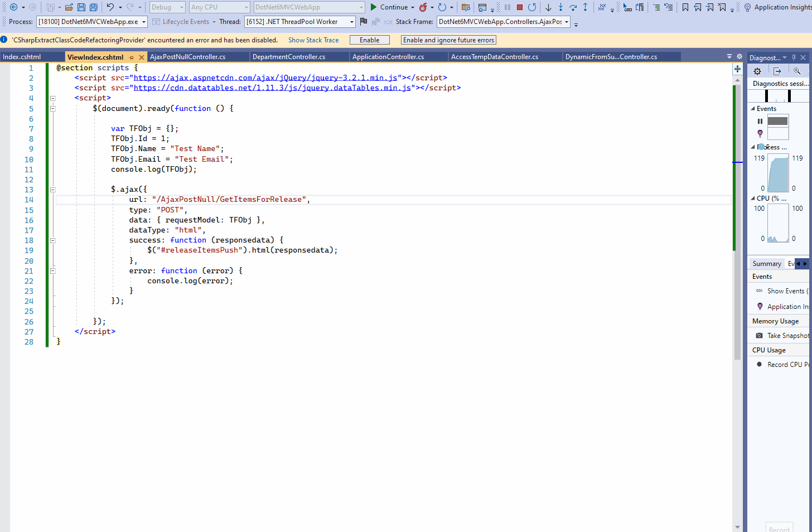Open the Thread selector dropdown
Screen dimensions: 812x532
click(351, 22)
